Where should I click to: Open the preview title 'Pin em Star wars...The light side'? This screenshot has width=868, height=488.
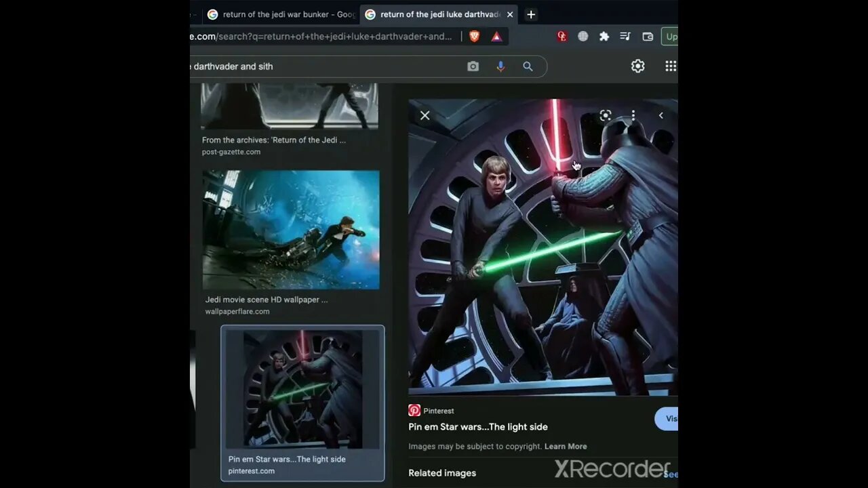[478, 427]
